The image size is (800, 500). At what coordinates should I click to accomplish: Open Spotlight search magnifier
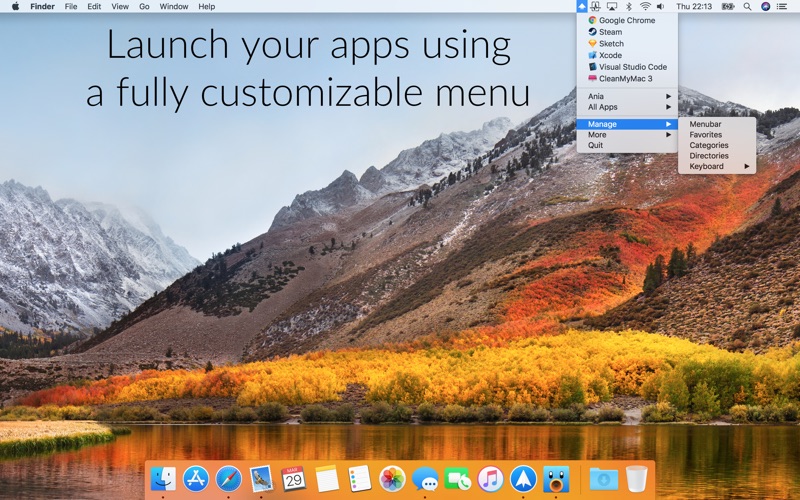click(747, 6)
